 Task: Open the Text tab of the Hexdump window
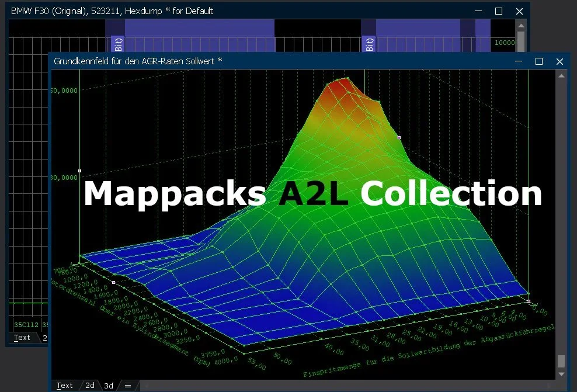point(22,338)
